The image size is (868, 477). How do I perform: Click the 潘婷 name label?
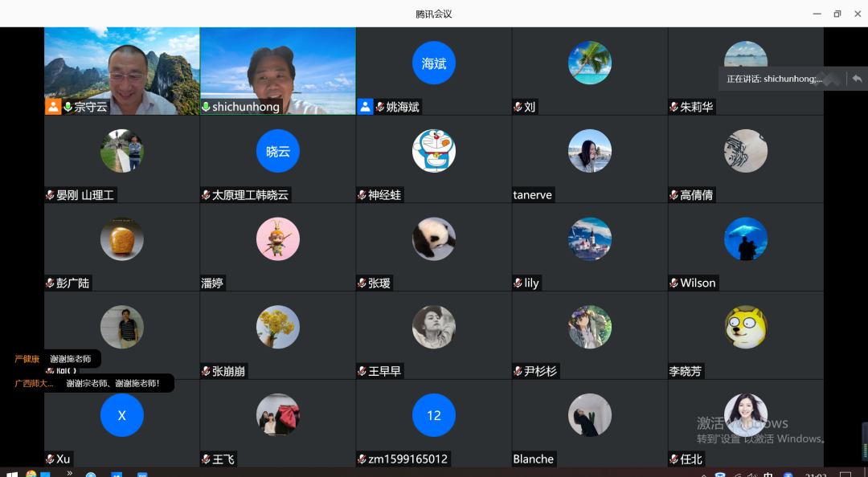(212, 283)
